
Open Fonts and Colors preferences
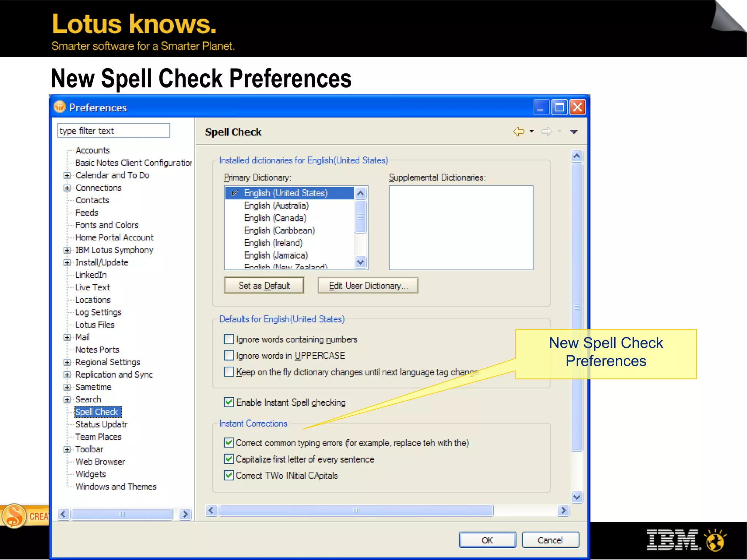(107, 225)
